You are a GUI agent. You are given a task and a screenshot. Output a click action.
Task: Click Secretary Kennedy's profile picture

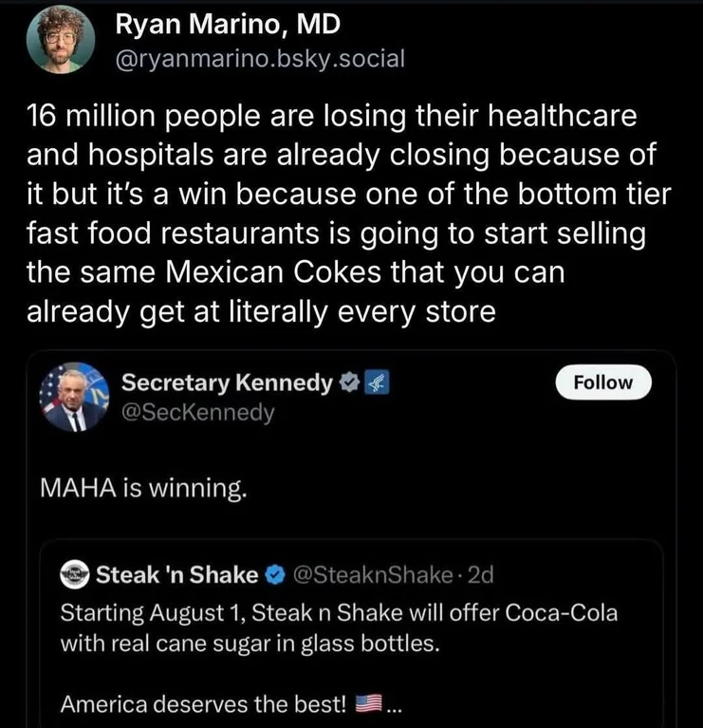(72, 397)
